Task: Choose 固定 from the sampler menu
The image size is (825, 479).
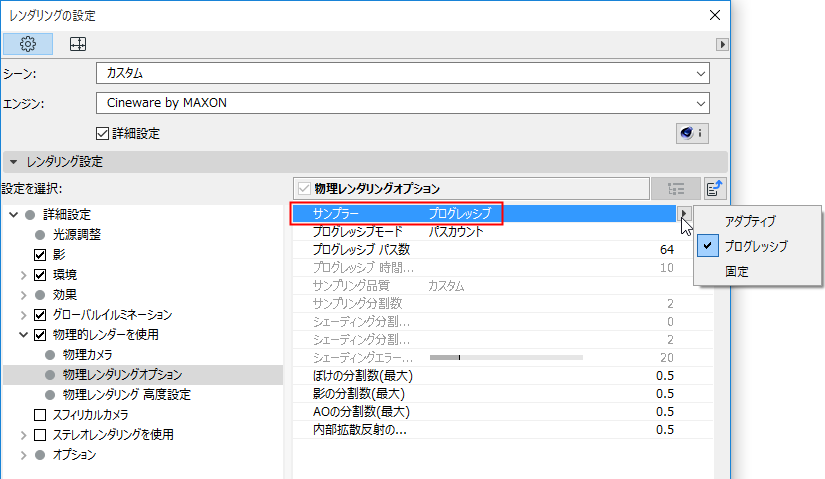Action: tap(737, 272)
